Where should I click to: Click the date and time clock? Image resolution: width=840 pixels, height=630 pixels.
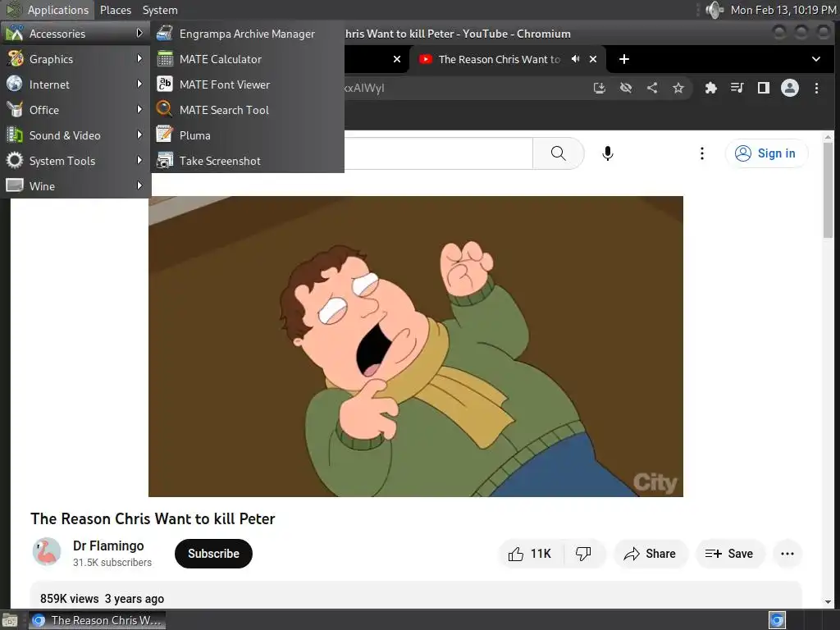(783, 10)
